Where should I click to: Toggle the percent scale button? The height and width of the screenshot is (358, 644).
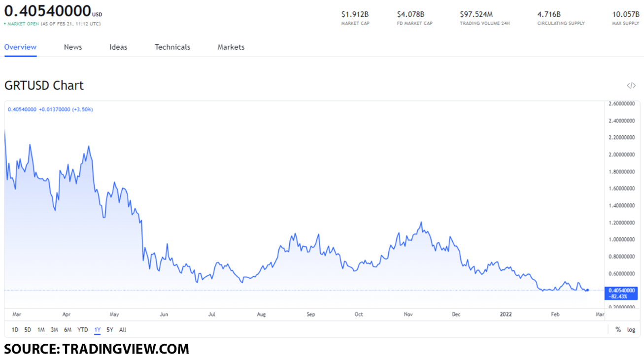pos(618,330)
